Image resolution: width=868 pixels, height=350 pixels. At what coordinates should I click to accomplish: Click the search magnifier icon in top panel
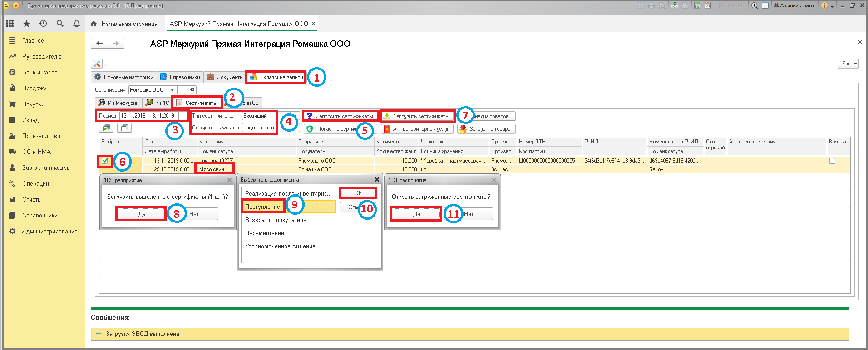(x=60, y=24)
